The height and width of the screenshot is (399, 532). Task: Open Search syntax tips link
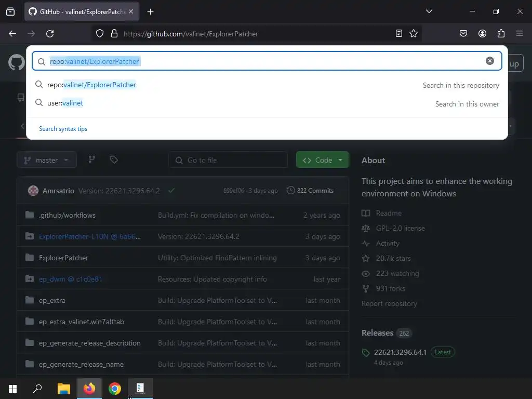click(x=63, y=129)
